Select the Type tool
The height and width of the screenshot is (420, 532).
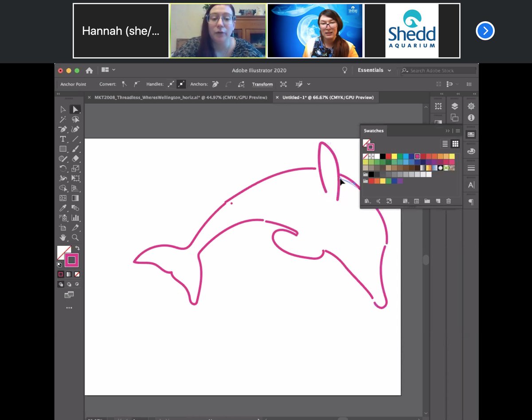[63, 139]
